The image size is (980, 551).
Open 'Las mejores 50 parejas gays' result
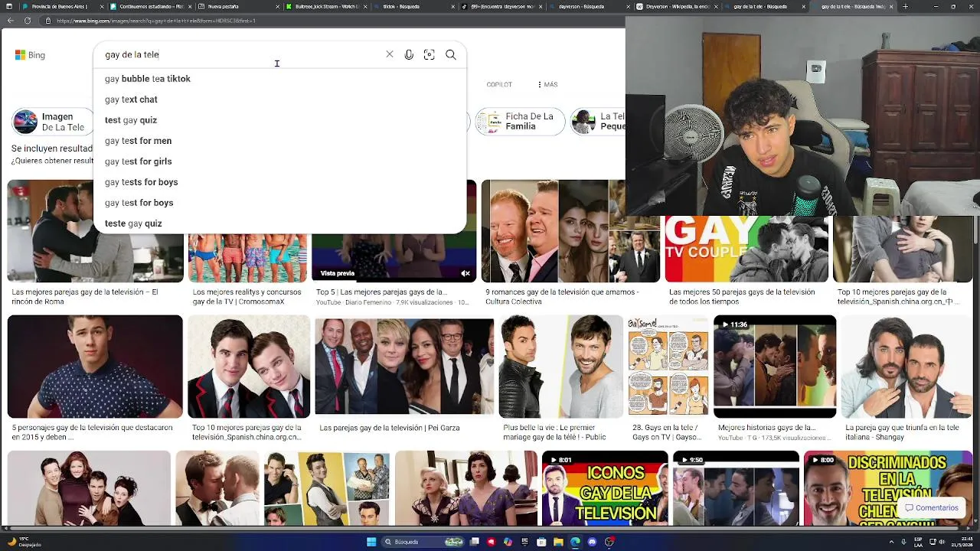742,297
